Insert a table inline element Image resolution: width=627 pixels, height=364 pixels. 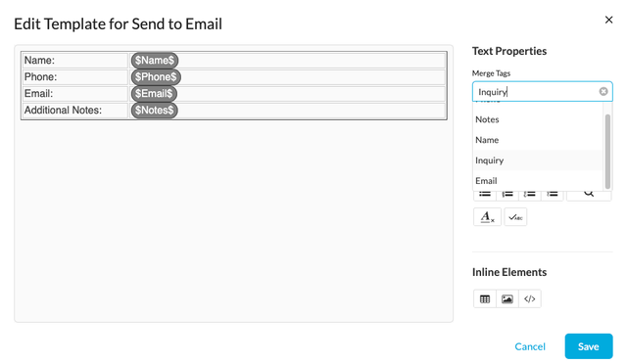point(485,298)
